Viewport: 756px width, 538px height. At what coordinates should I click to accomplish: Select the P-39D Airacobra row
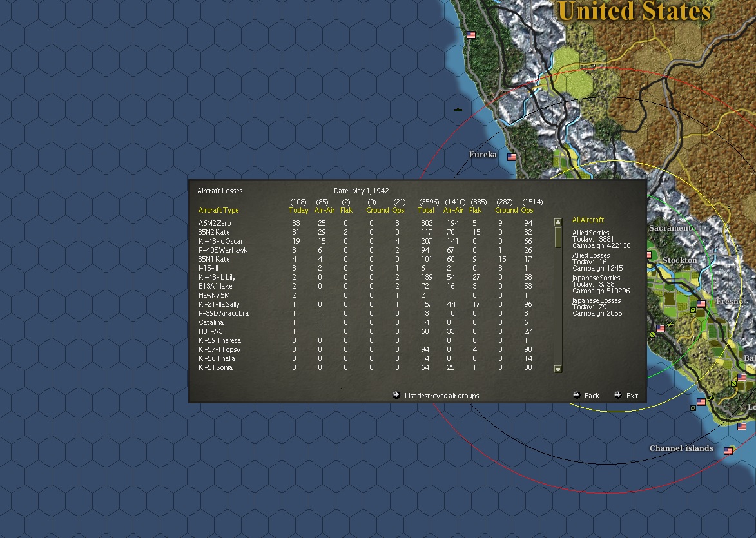(x=365, y=313)
